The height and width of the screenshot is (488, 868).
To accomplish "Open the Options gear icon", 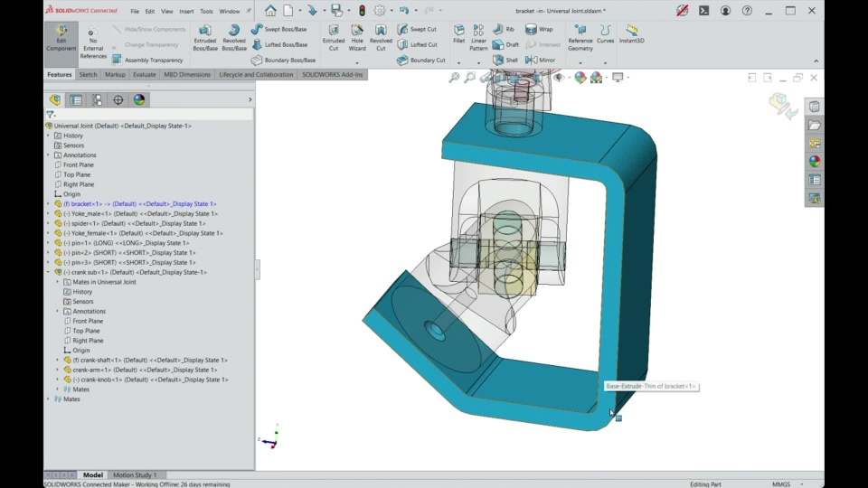I will click(x=380, y=11).
